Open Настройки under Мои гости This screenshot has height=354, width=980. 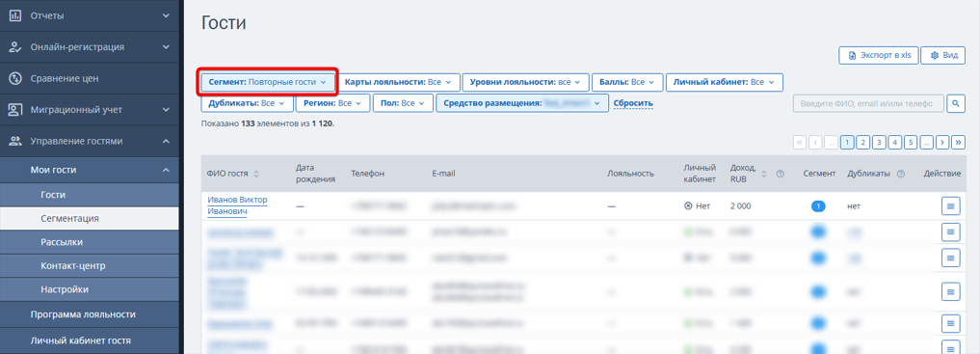tap(89, 289)
